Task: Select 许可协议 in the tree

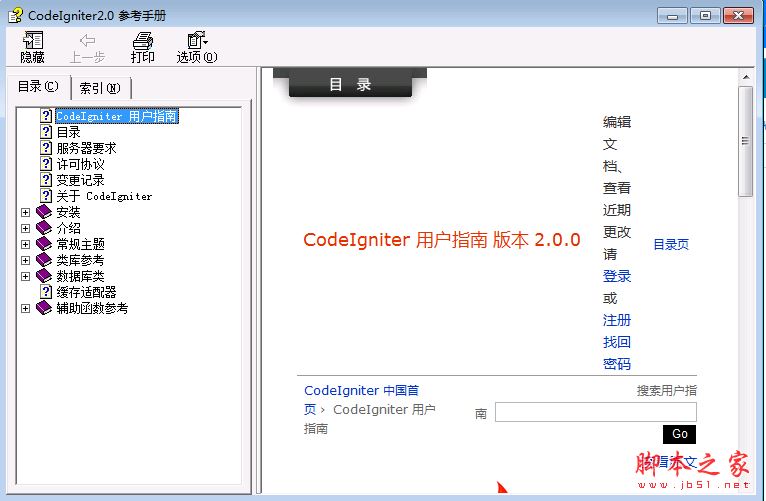Action: [x=81, y=164]
